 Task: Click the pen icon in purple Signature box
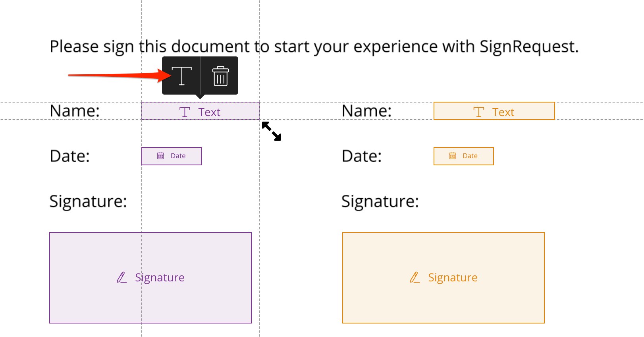(122, 277)
